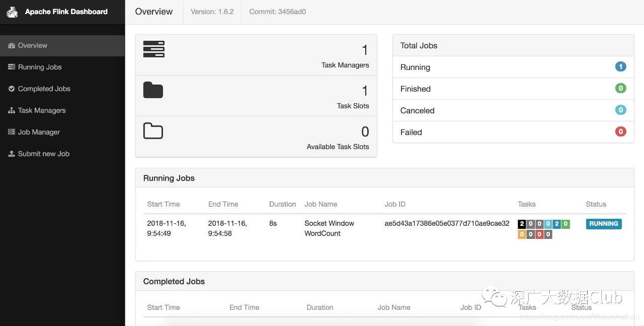The image size is (644, 326).
Task: Click the Job ID header in Running Jobs
Action: coord(395,204)
